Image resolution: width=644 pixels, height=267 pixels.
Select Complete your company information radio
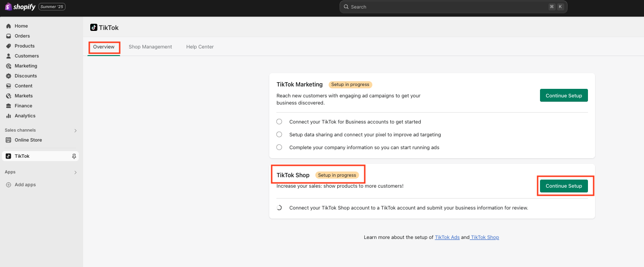point(279,147)
